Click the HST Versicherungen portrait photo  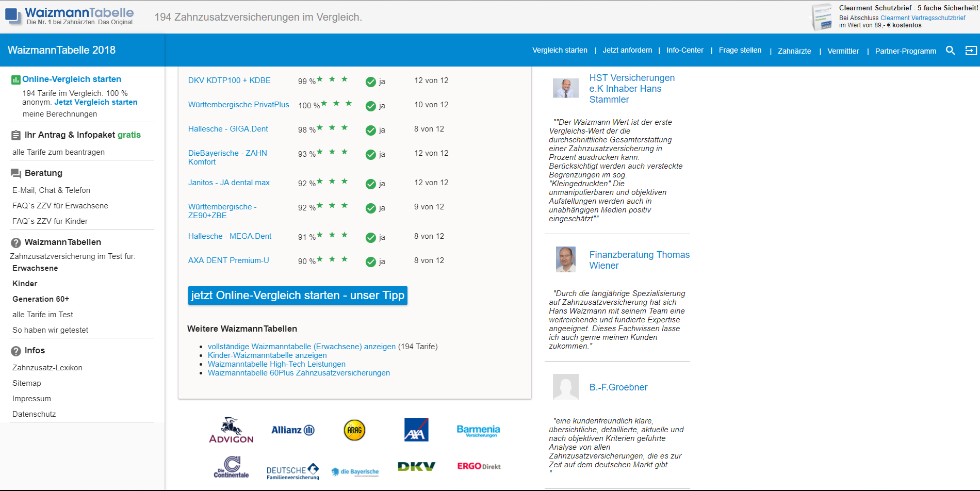click(x=566, y=88)
